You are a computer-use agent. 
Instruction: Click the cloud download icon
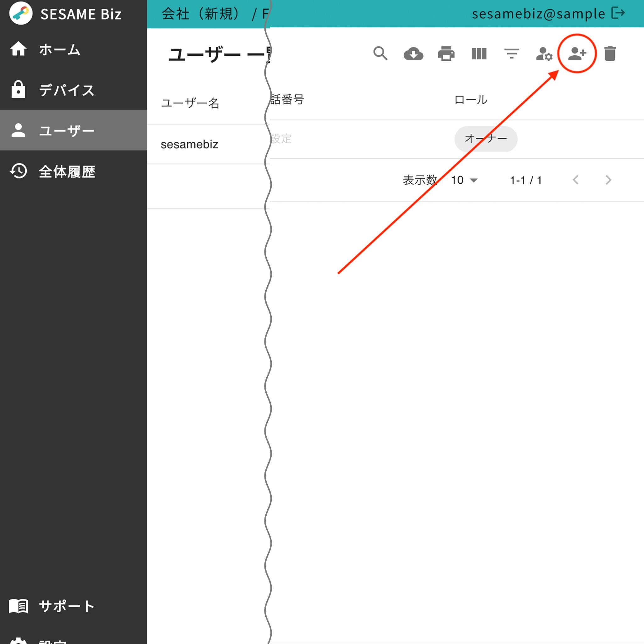413,54
